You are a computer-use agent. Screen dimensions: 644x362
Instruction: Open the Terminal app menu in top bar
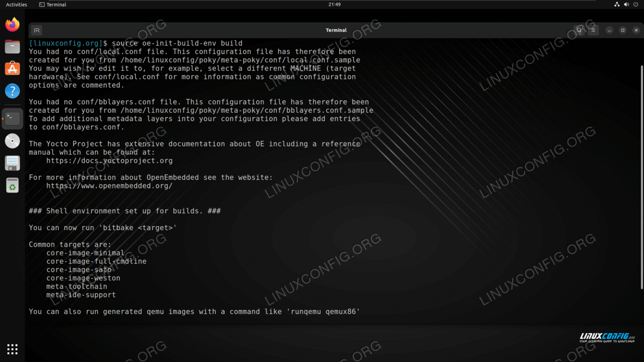(x=53, y=4)
